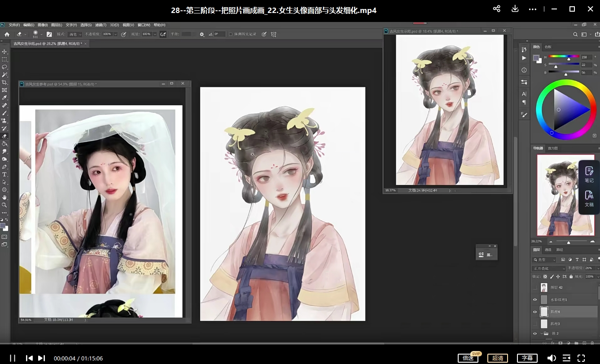Enable airbrush-style build-up icon

[163, 34]
